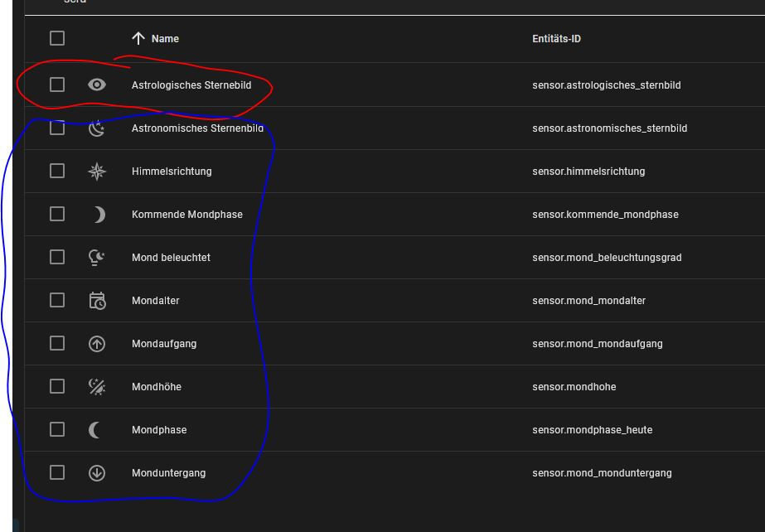765x532 pixels.
Task: Click the compass rose icon for Himmelsrichtung
Action: pyautogui.click(x=97, y=172)
